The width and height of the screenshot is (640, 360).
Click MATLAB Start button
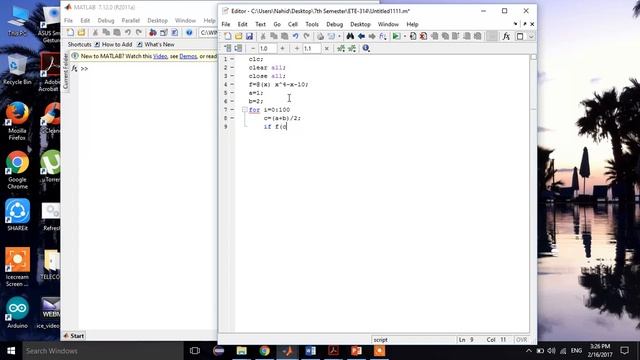(x=74, y=336)
